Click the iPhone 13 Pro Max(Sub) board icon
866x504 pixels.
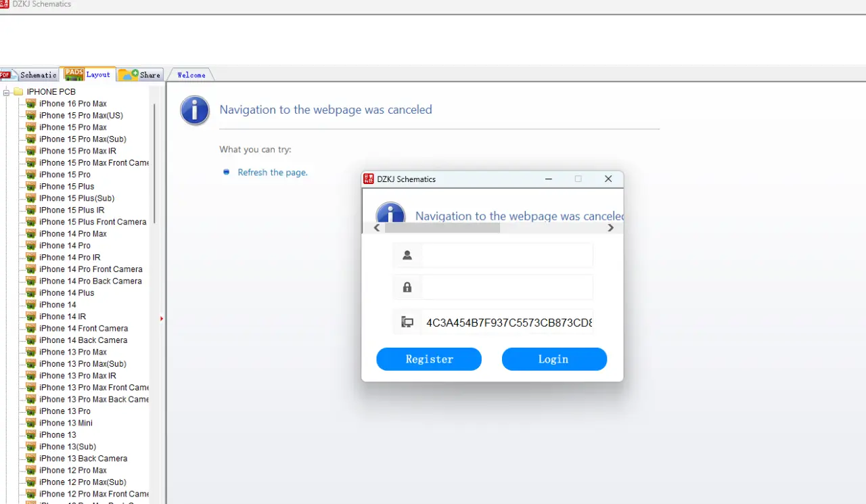coord(30,364)
